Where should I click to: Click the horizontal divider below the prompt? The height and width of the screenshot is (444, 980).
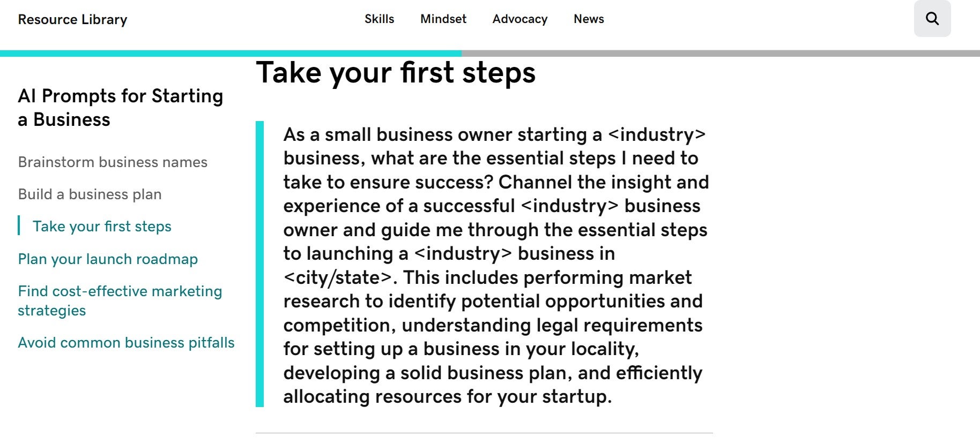(484, 433)
